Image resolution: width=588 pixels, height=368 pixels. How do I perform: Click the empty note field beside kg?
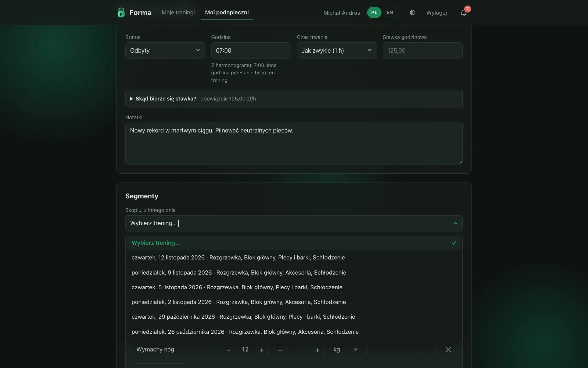pos(402,350)
